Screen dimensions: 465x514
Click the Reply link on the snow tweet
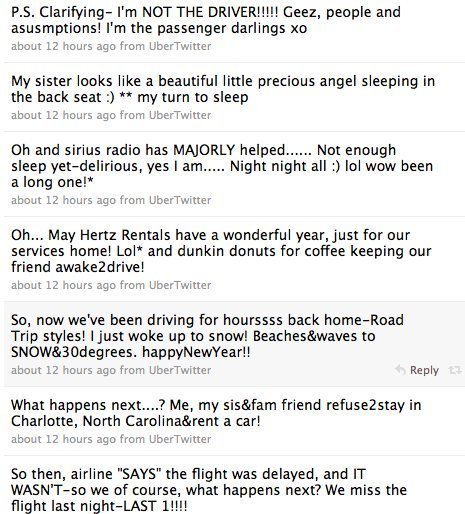coord(424,370)
